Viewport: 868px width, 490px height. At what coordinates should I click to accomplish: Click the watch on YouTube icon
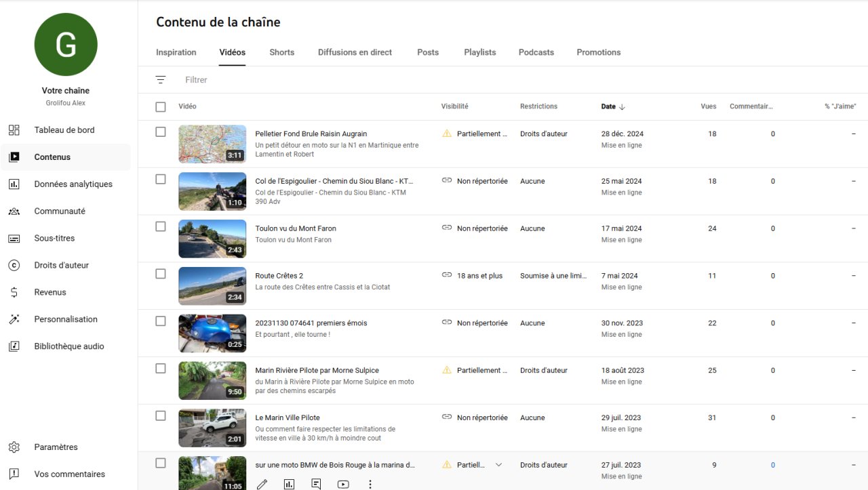(343, 484)
